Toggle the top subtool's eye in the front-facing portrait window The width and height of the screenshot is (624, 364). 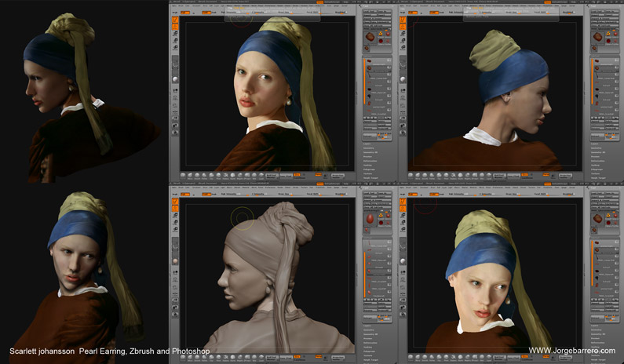(389, 60)
